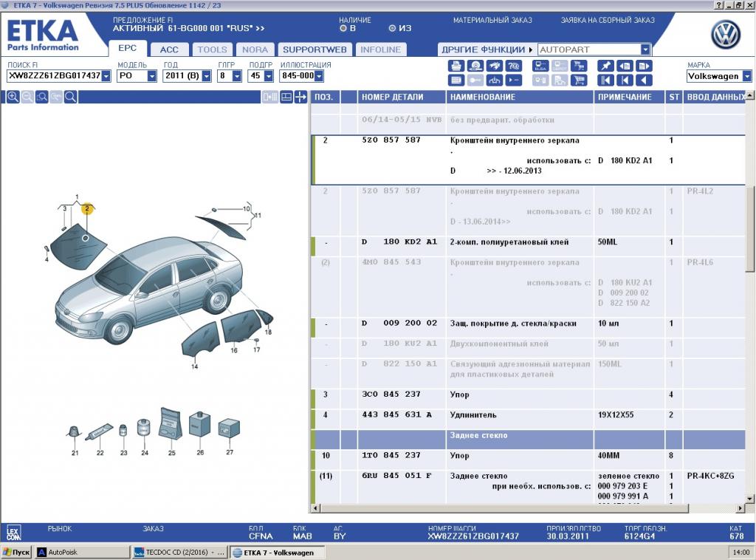Viewport: 756px width, 560px height.
Task: Open the ПОИСК FI chassis number dropdown
Action: (106, 76)
